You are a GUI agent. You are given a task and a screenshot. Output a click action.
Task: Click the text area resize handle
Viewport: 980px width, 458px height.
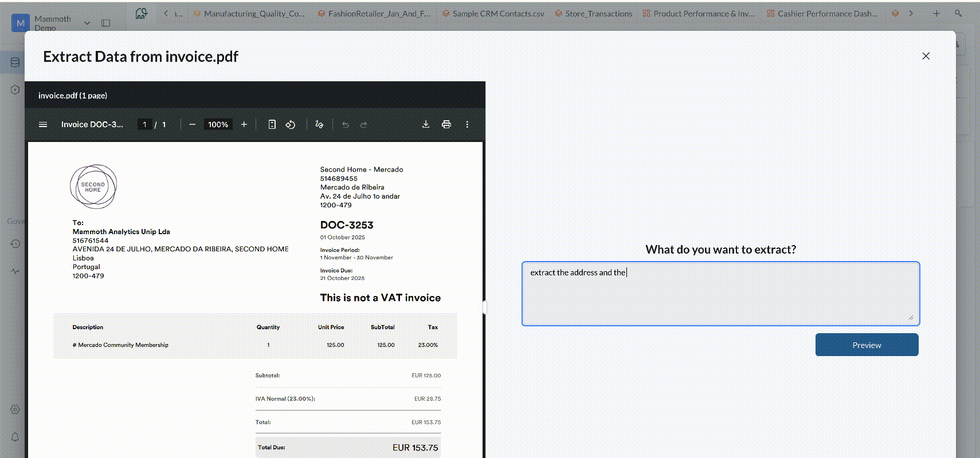(x=911, y=317)
